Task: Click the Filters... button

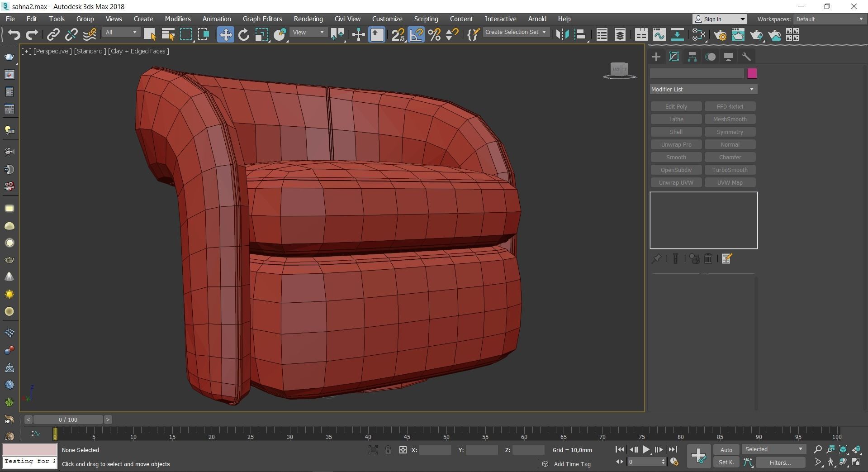Action: 780,462
